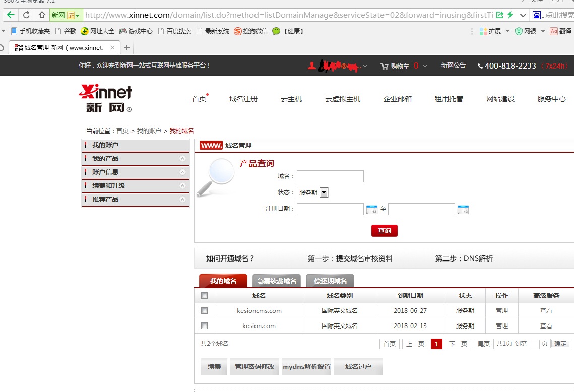
Task: Open the 扩展 dropdown arrow
Action: click(x=507, y=31)
